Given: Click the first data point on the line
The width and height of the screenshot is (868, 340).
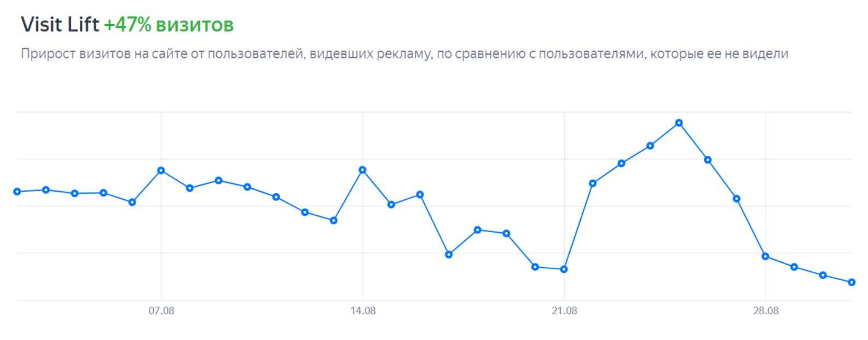Looking at the screenshot, I should coord(18,192).
